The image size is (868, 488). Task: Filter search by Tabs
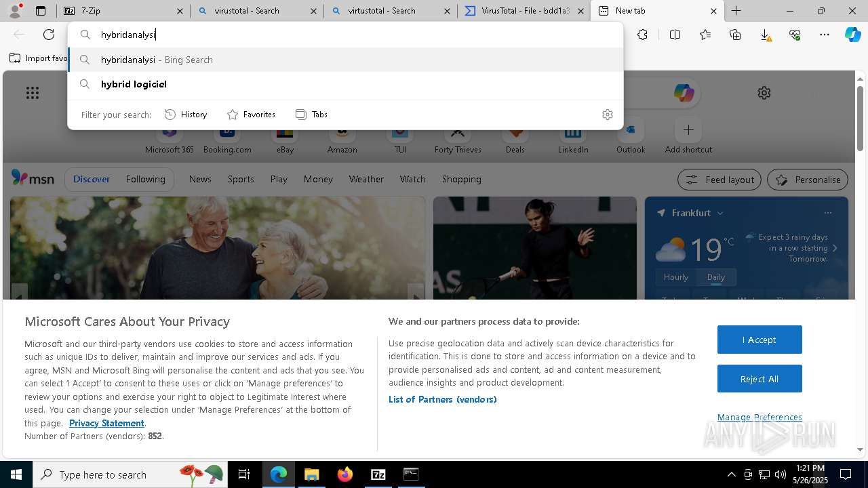(x=311, y=115)
